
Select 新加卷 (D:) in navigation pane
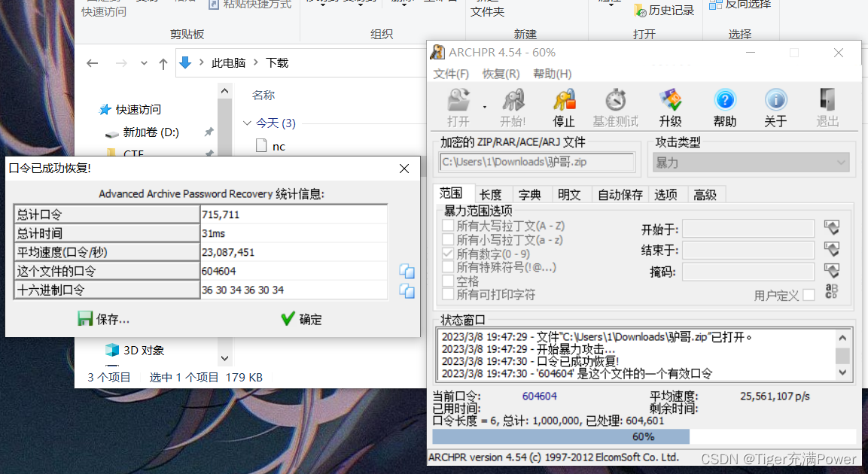click(151, 132)
